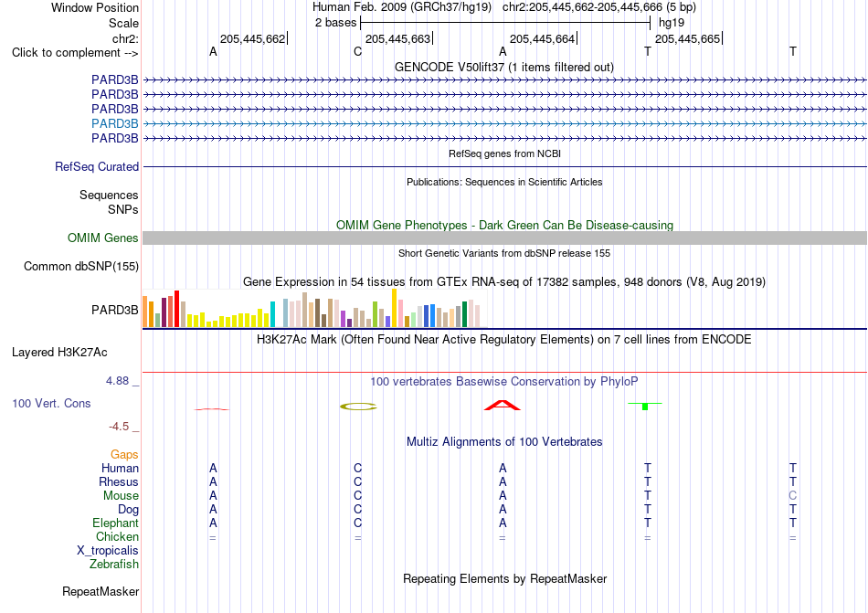The height and width of the screenshot is (613, 868).
Task: Click 'Publications: Sequences in Scientific Articles' title
Action: tap(504, 182)
